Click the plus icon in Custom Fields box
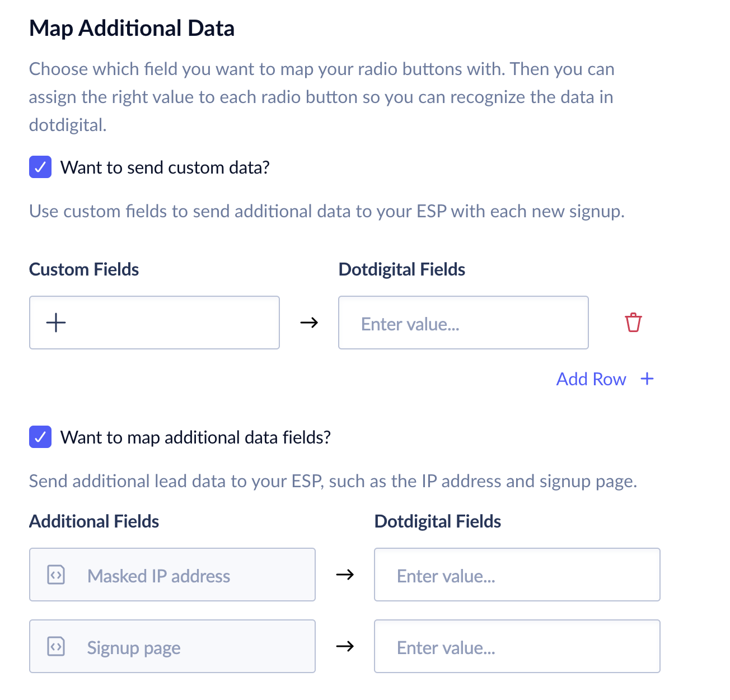730x700 pixels. pos(56,323)
